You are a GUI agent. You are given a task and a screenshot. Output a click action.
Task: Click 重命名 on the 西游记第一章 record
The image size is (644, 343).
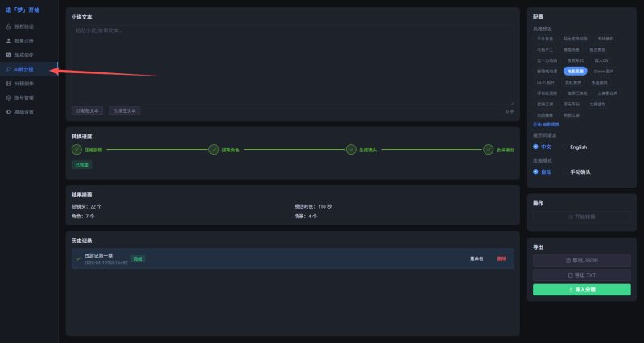[477, 258]
